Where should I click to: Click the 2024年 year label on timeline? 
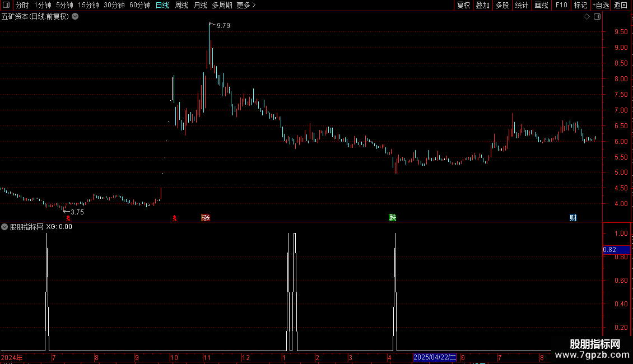tap(12, 357)
